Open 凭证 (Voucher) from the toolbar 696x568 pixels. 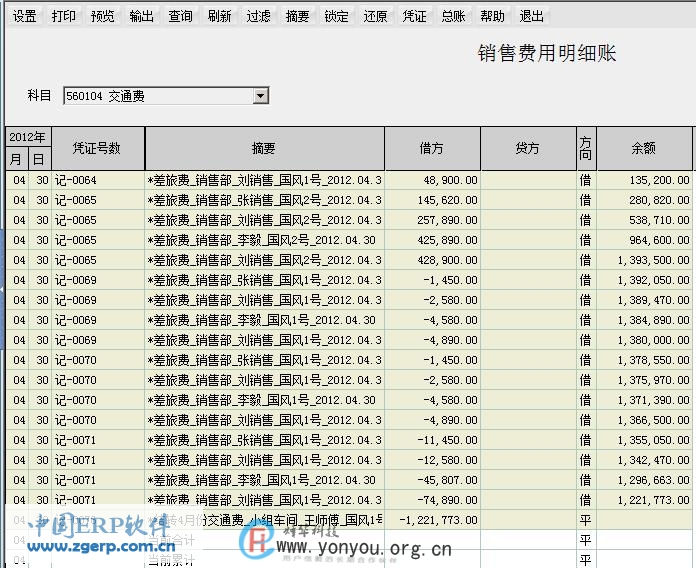pyautogui.click(x=414, y=16)
